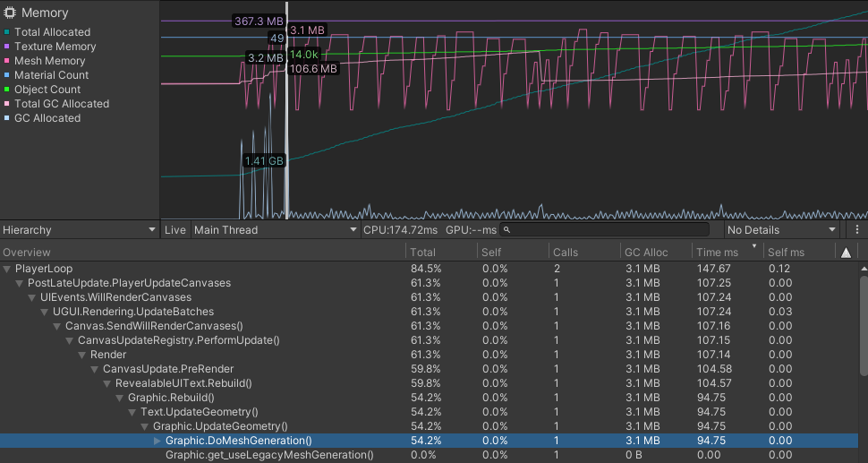Collapse Canvas.SendWillRenderCanvases() row
Image resolution: width=868 pixels, height=463 pixels.
coord(57,326)
